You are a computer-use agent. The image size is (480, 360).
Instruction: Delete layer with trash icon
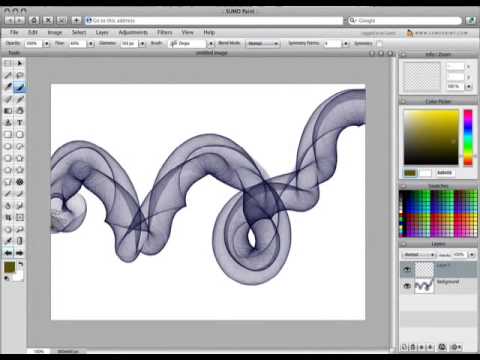[x=413, y=347]
